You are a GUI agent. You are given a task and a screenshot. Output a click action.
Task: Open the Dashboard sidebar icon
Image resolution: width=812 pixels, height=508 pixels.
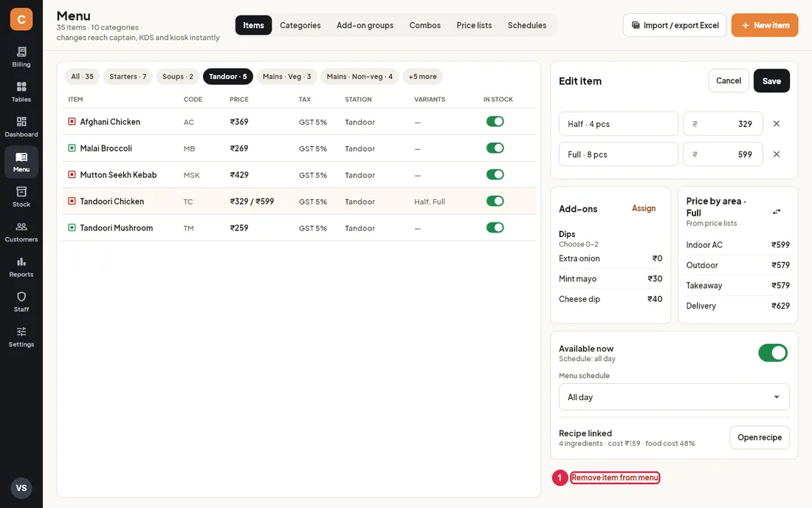pyautogui.click(x=21, y=127)
